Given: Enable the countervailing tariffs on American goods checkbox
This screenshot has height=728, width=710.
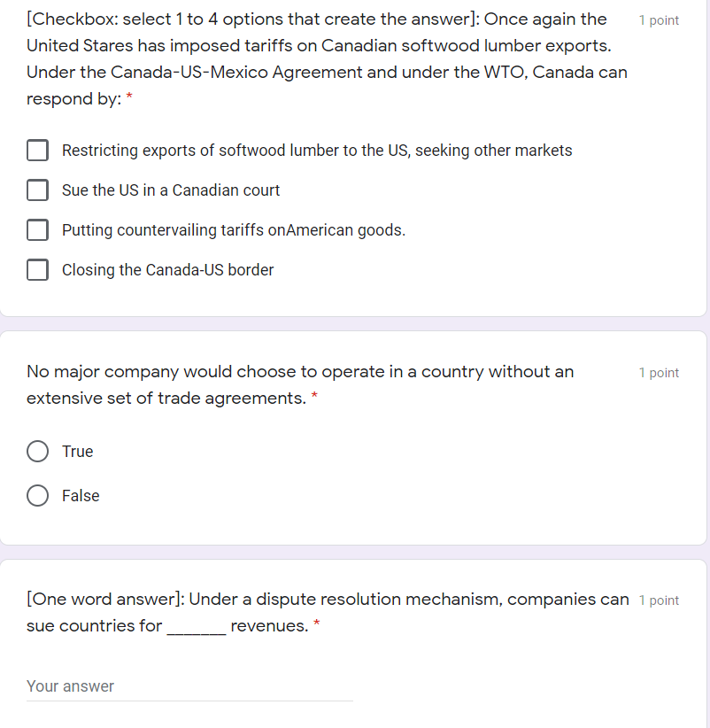Looking at the screenshot, I should (37, 230).
